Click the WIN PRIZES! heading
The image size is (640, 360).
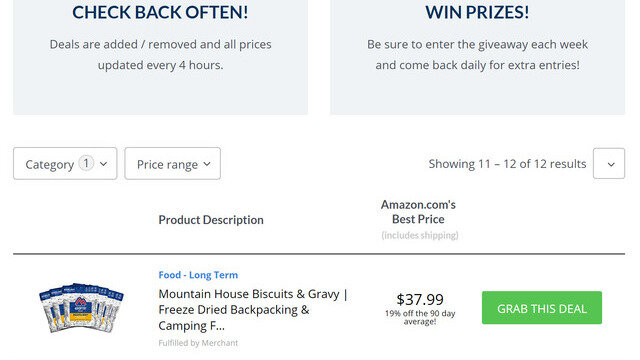tap(477, 12)
